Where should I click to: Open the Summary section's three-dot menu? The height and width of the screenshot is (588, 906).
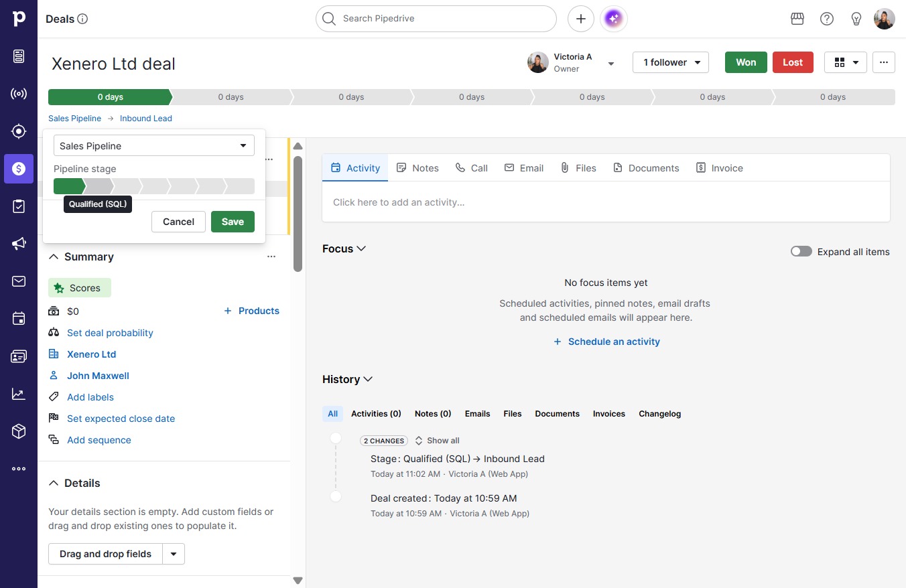[271, 256]
